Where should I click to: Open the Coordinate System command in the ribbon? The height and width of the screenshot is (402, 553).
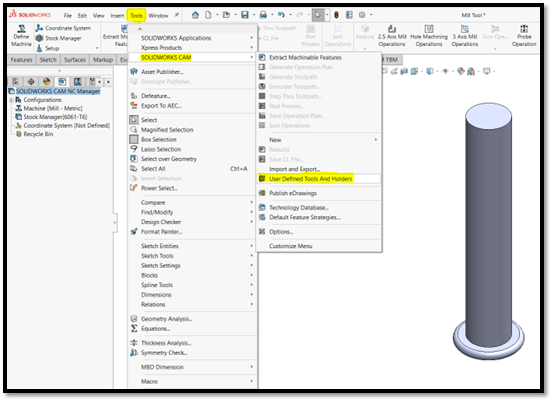coord(63,28)
